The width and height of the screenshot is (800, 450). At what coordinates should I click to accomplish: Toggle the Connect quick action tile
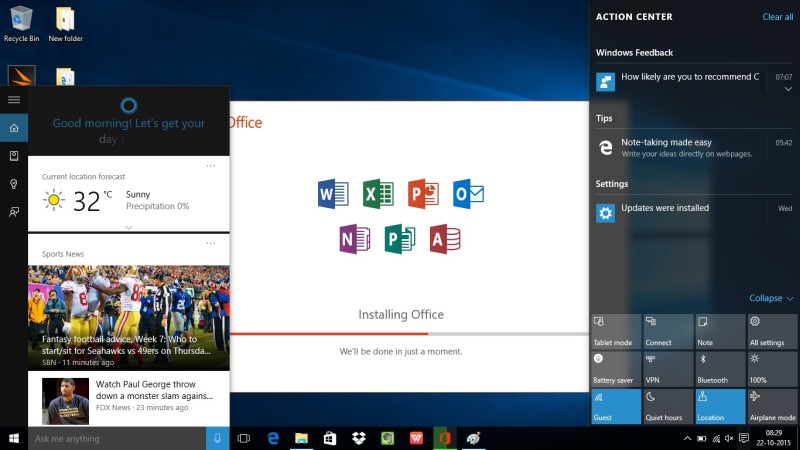(668, 331)
